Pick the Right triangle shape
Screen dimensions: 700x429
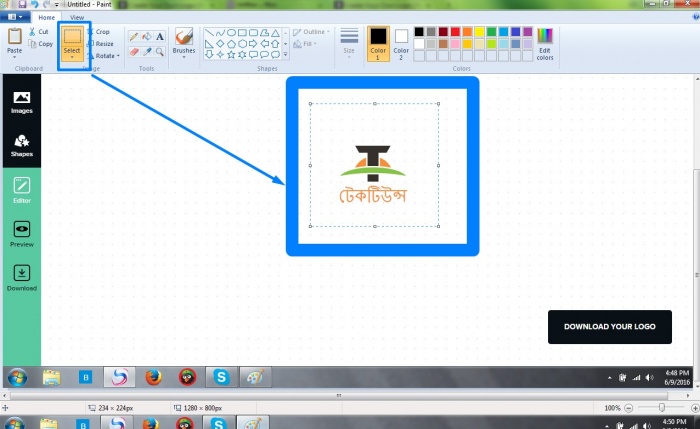[x=209, y=44]
